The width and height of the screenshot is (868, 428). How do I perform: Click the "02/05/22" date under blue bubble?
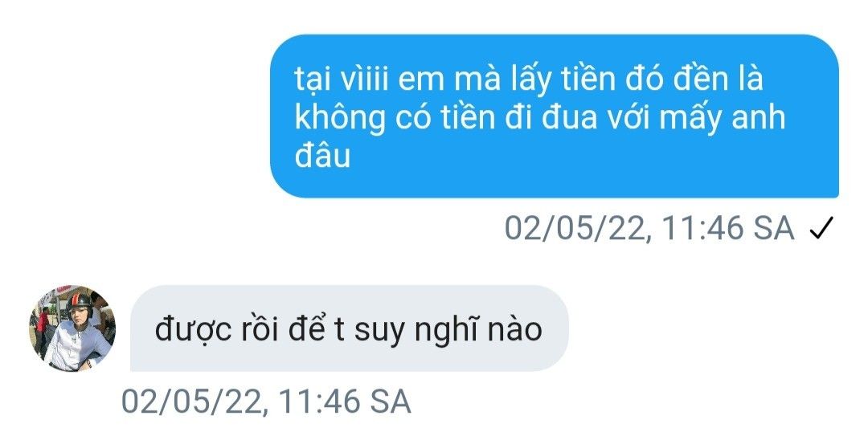577,228
